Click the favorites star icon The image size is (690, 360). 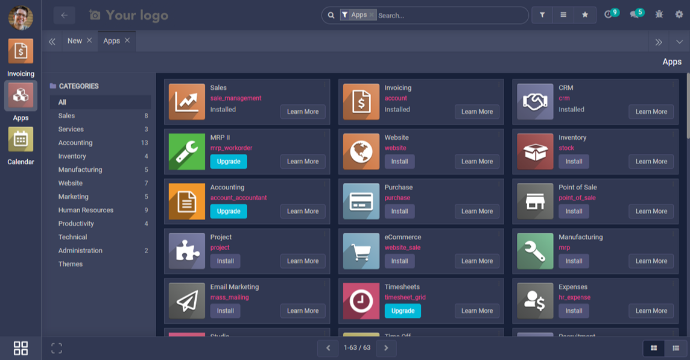(x=585, y=15)
